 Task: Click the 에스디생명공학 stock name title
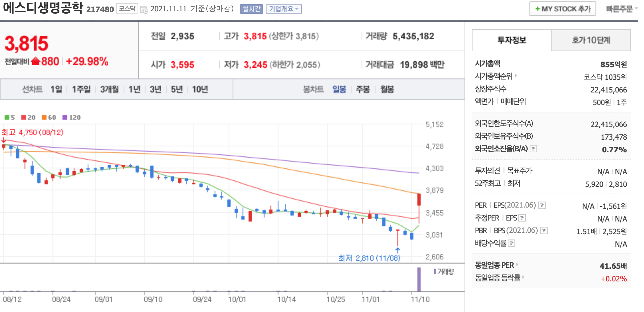point(43,8)
